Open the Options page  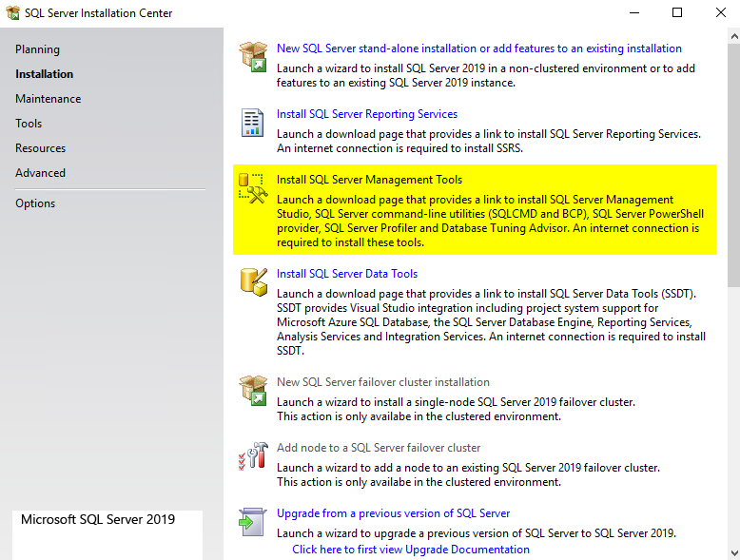click(x=35, y=203)
